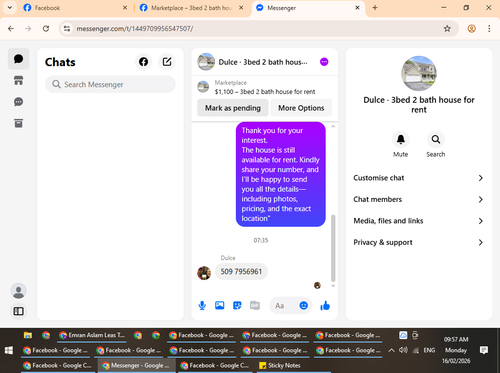Viewport: 500px width, 373px height.
Task: Click the Search Messenger field
Action: [110, 84]
